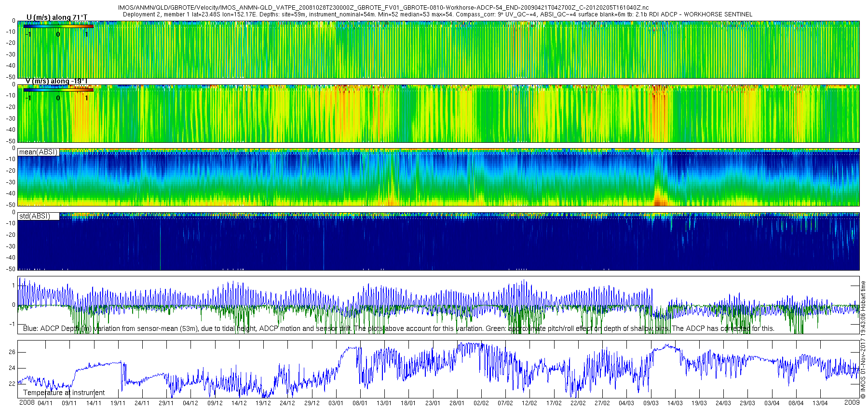Image resolution: width=868 pixels, height=410 pixels.
Task: Click the 08/04 date tick label
Action: (x=796, y=403)
